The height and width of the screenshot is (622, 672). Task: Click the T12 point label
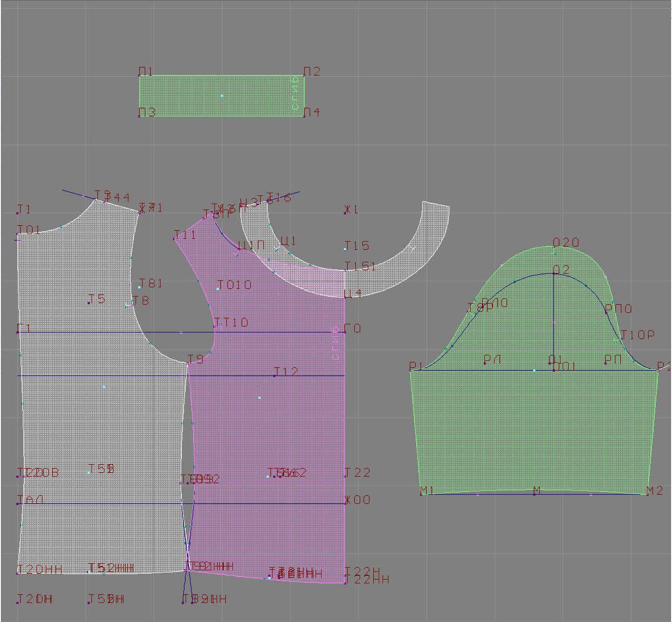pyautogui.click(x=275, y=375)
